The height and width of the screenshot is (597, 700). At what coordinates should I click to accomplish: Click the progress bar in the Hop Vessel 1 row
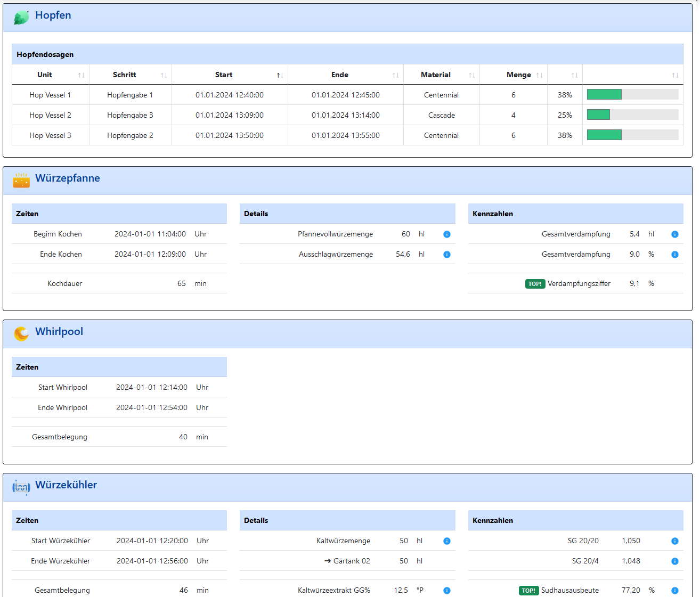(x=633, y=94)
